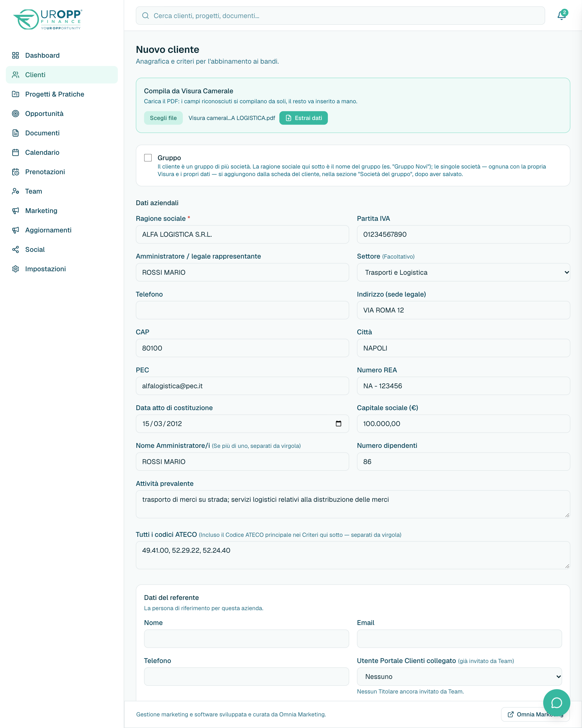The image size is (582, 728).
Task: Open the Utente Portale Clienti collegato dropdown
Action: 459,676
